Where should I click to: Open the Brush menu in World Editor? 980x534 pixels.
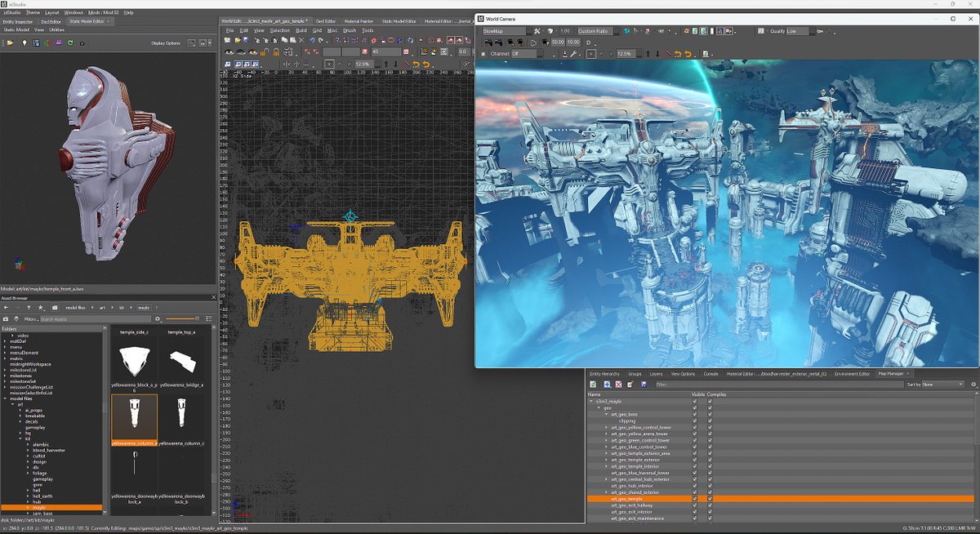pos(350,30)
